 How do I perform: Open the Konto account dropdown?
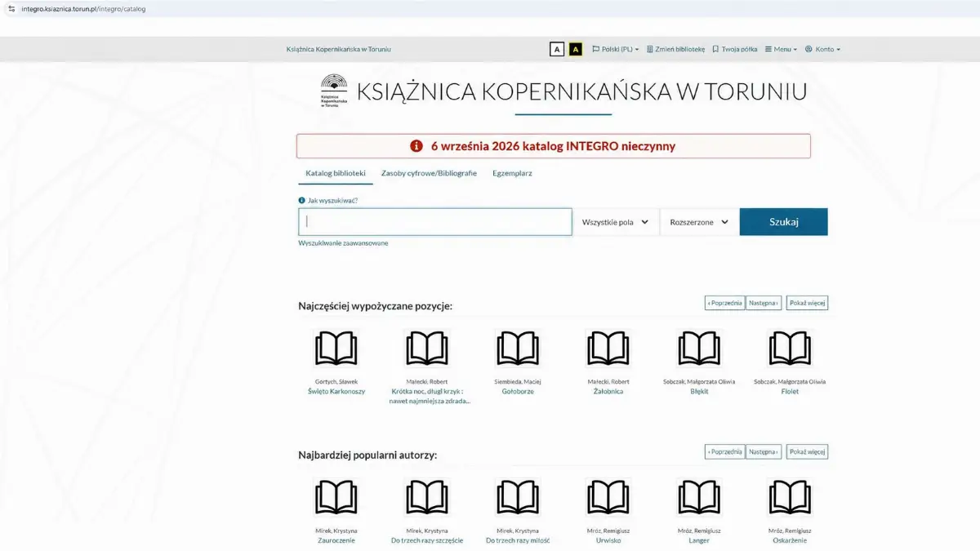[822, 49]
